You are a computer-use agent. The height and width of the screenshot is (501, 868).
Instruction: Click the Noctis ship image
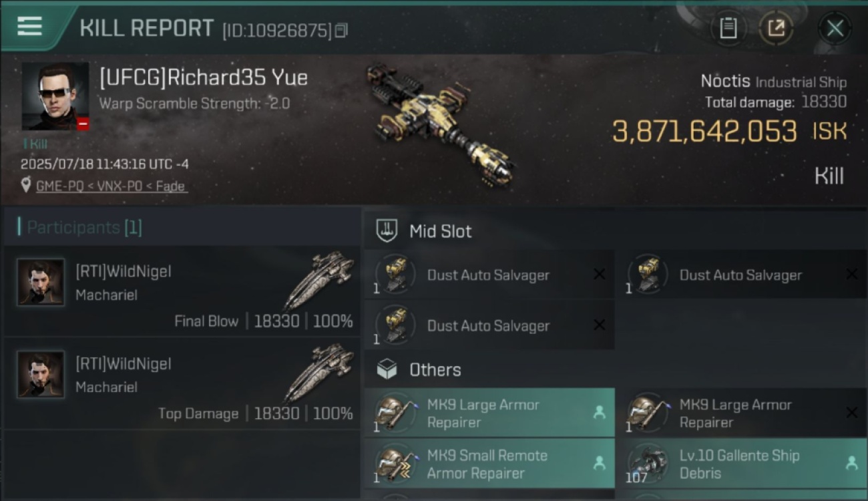[x=441, y=125]
